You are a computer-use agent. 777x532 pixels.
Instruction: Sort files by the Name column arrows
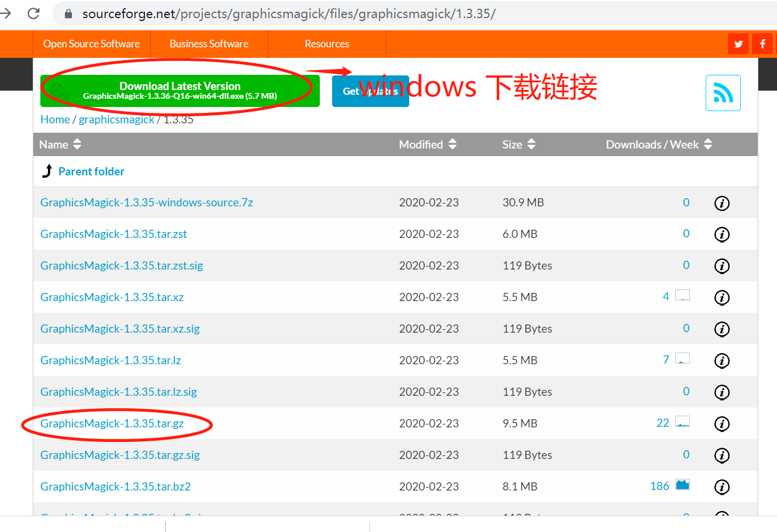click(x=77, y=144)
